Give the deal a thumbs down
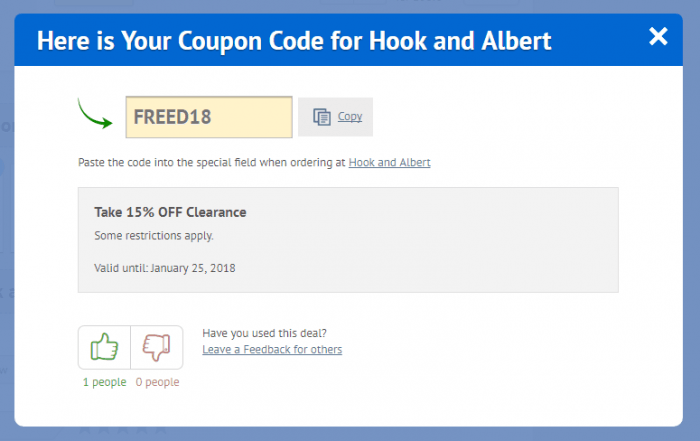The width and height of the screenshot is (700, 441). pyautogui.click(x=157, y=347)
